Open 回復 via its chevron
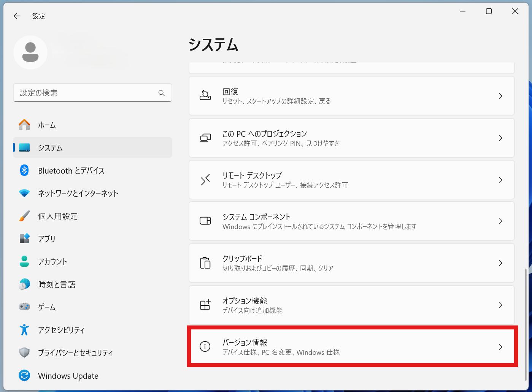The height and width of the screenshot is (392, 532). click(x=500, y=96)
